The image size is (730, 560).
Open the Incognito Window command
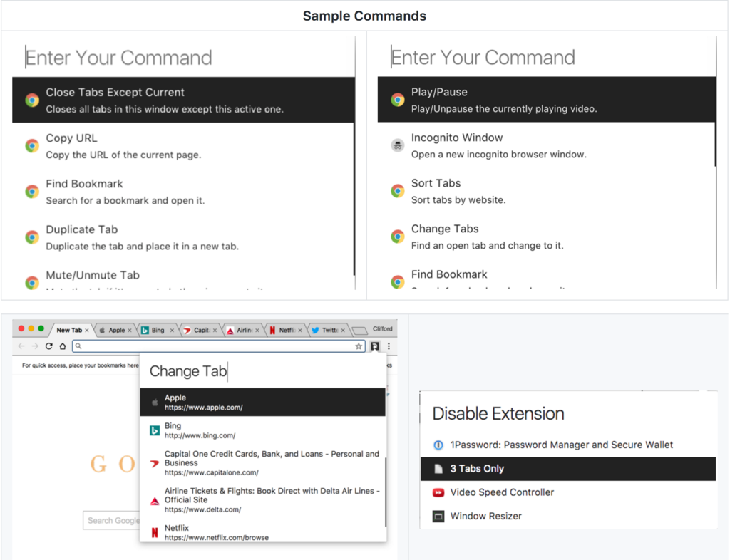coord(547,145)
